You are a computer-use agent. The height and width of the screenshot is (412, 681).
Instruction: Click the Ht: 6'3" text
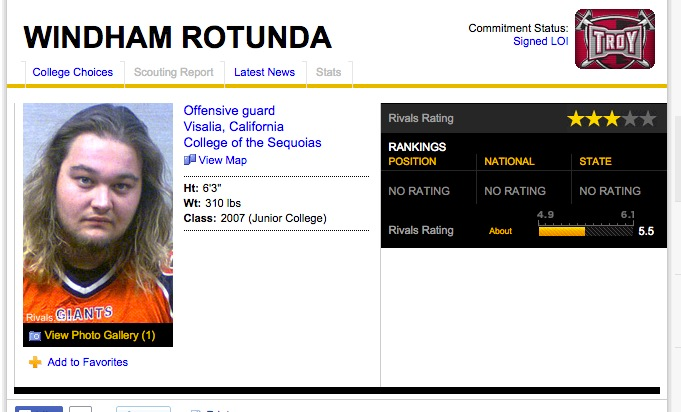[202, 188]
